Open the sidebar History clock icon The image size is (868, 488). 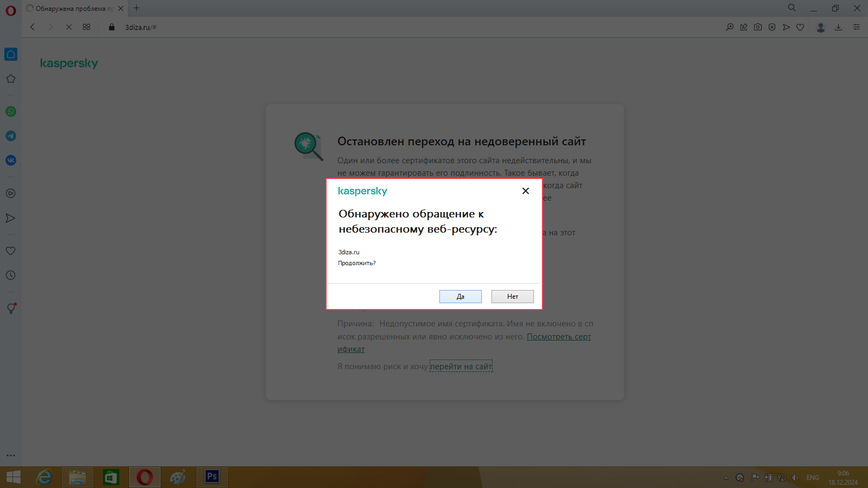[11, 275]
